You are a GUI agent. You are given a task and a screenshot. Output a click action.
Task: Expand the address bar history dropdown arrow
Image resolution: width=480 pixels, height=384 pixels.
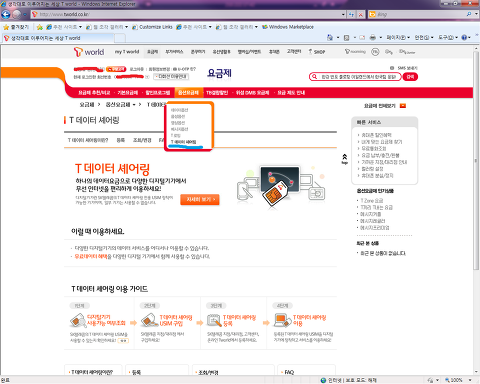tap(343, 14)
